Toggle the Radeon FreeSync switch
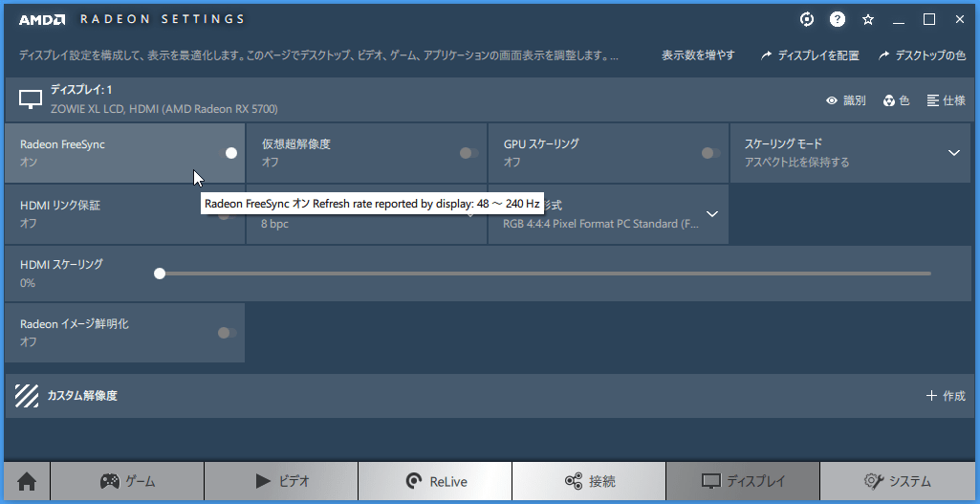Screen dimensions: 980x504 tap(228, 153)
